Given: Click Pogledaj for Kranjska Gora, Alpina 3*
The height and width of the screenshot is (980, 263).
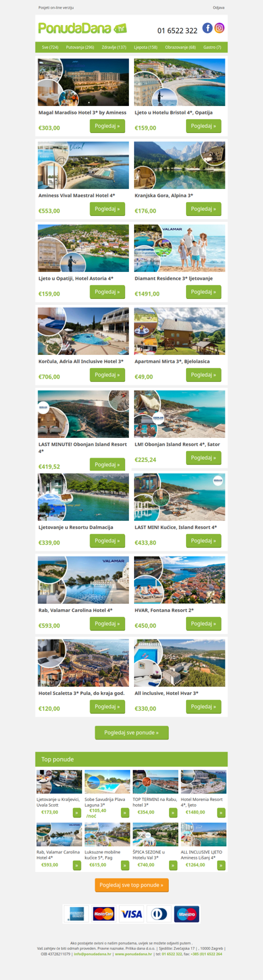Looking at the screenshot, I should [x=204, y=209].
